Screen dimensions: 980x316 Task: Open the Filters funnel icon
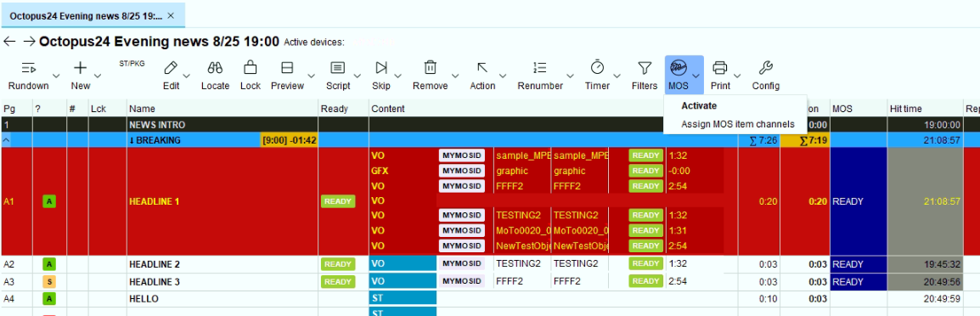tap(644, 68)
